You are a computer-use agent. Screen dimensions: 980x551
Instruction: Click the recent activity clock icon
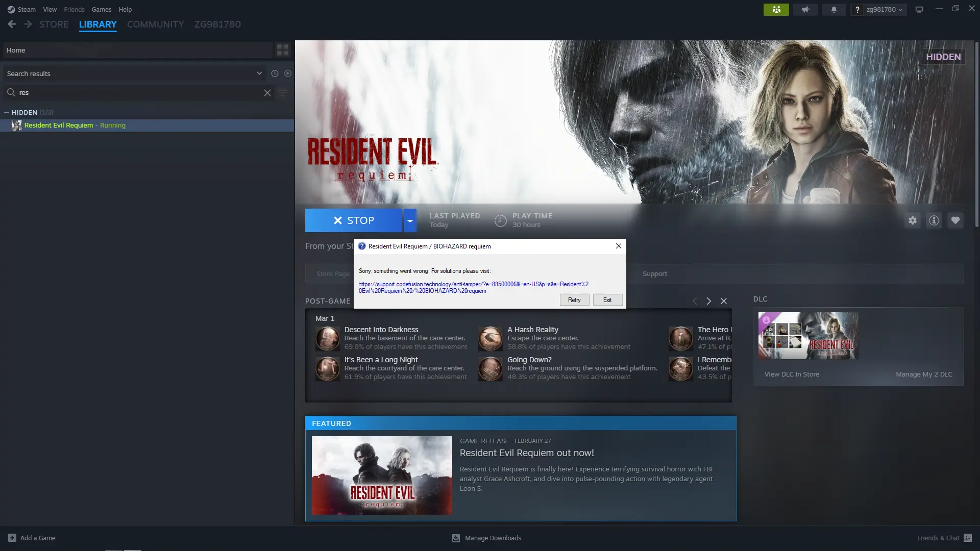pyautogui.click(x=275, y=73)
